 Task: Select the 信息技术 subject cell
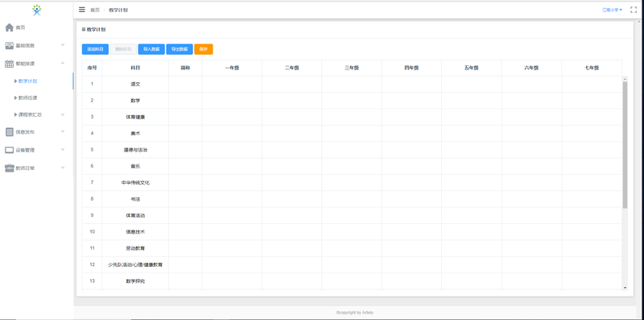pyautogui.click(x=135, y=232)
